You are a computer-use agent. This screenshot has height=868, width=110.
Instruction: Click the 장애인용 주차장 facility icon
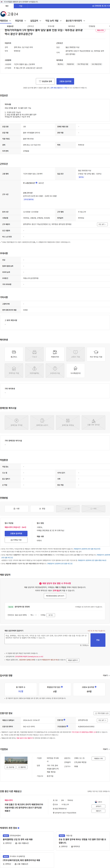click(16, 423)
